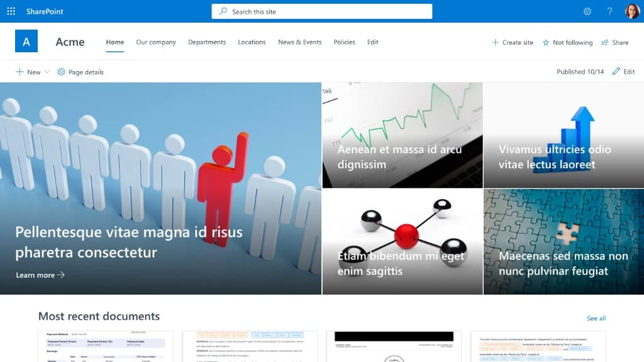
Task: Go to the Locations navigation item
Action: [252, 42]
